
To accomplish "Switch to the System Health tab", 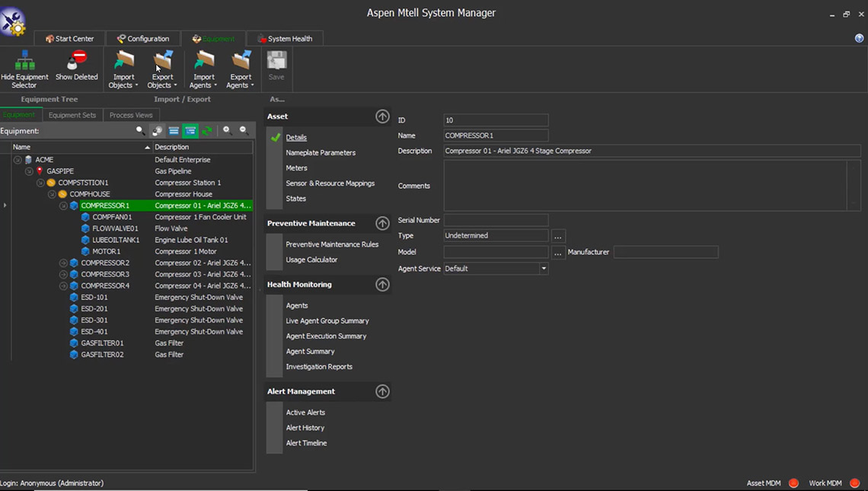I will [285, 39].
